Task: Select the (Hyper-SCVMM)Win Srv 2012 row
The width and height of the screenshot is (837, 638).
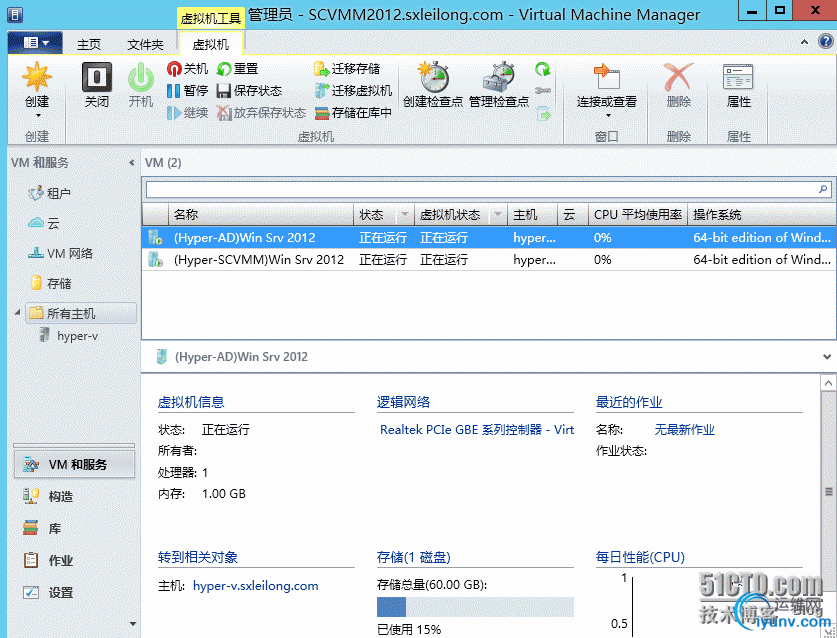Action: tap(488, 259)
